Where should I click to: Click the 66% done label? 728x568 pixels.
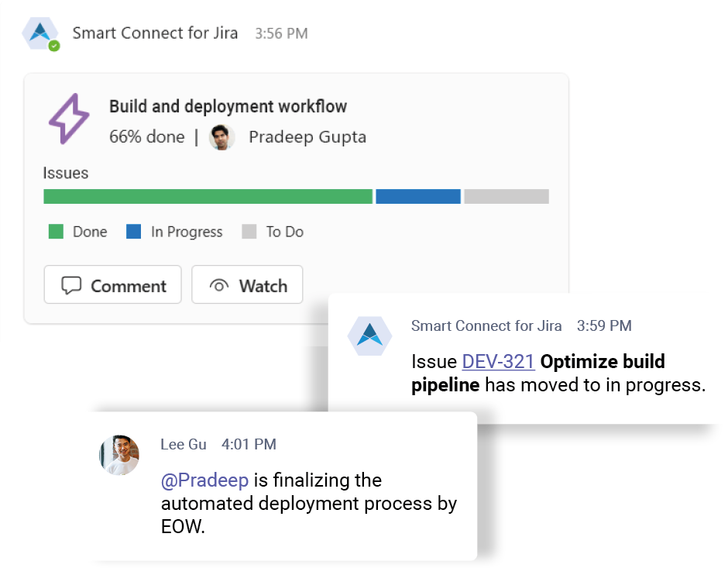pos(147,136)
